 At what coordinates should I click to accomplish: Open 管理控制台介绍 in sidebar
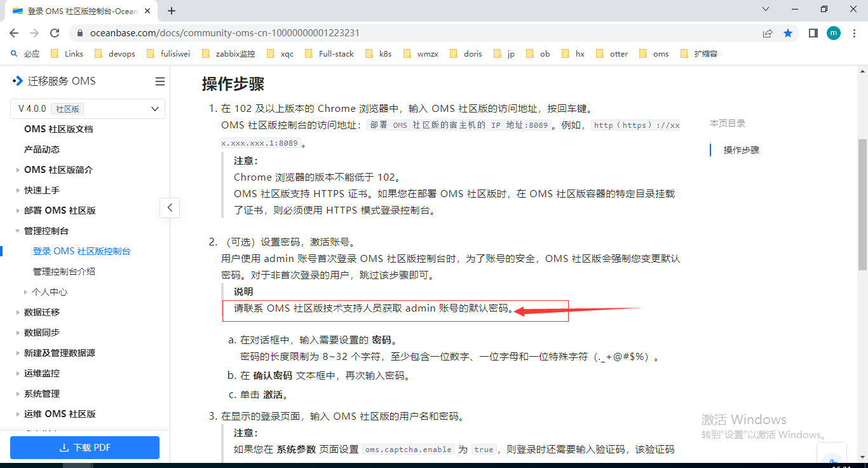64,272
